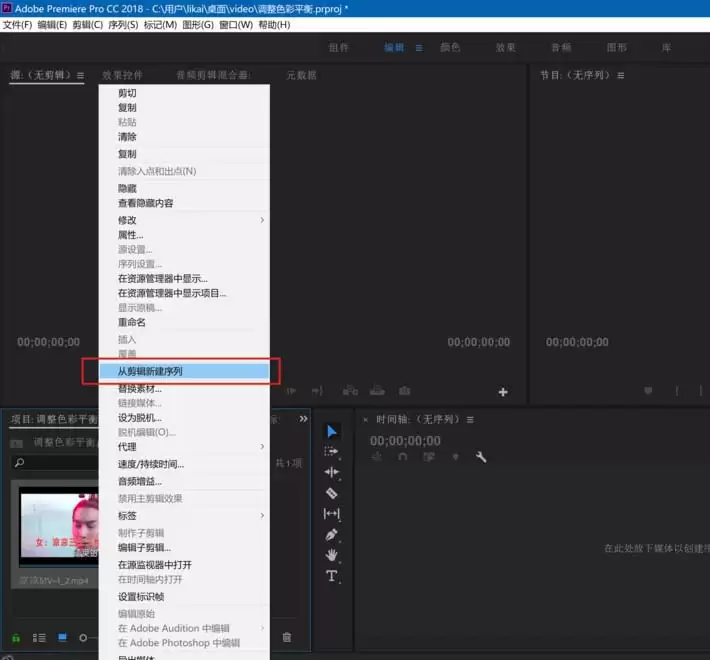Switch project panel to list view
The height and width of the screenshot is (660, 710).
[40, 637]
